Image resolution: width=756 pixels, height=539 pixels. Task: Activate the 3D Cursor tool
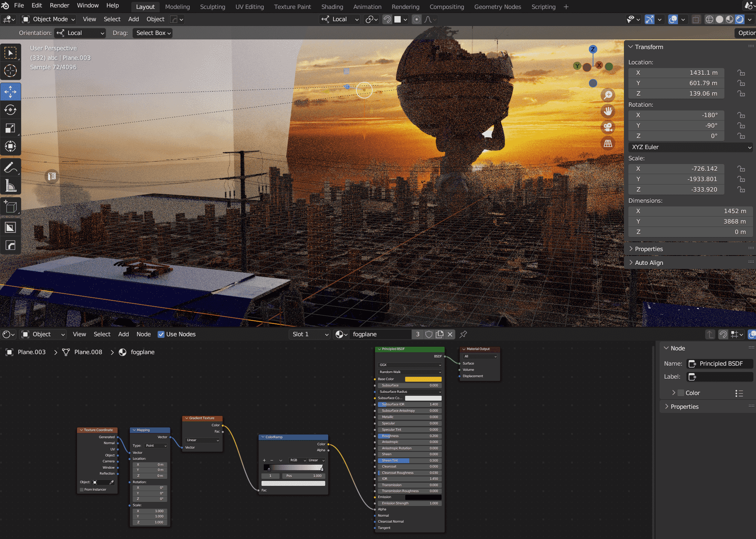pos(10,71)
